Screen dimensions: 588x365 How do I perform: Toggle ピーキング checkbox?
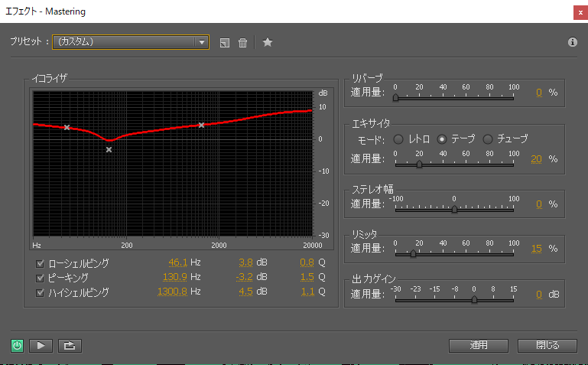[x=40, y=278]
